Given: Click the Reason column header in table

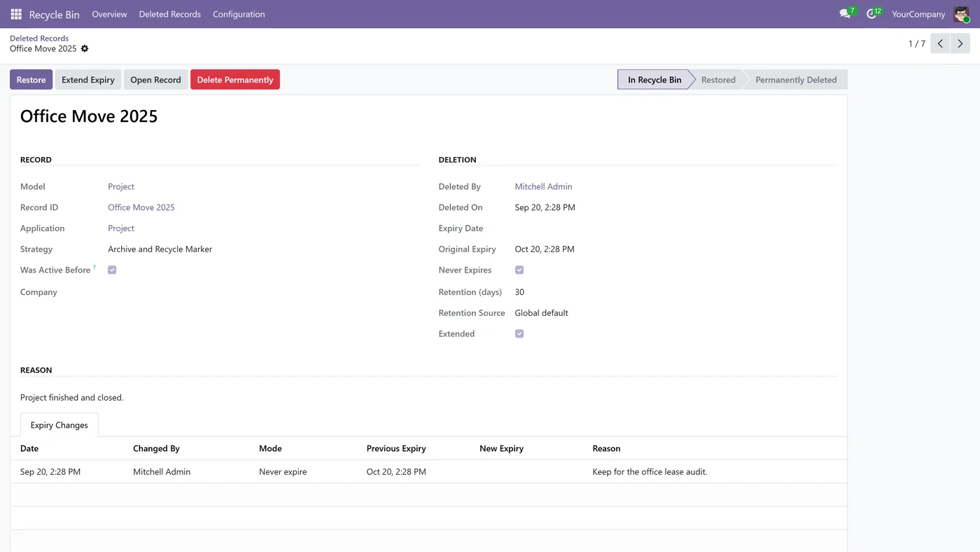Looking at the screenshot, I should [x=606, y=448].
